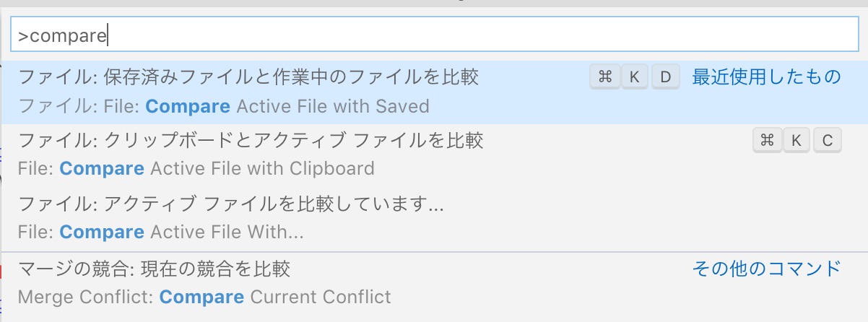
Task: Select "保存済みファイルと作業中のファイルを比較" command
Action: tap(248, 77)
